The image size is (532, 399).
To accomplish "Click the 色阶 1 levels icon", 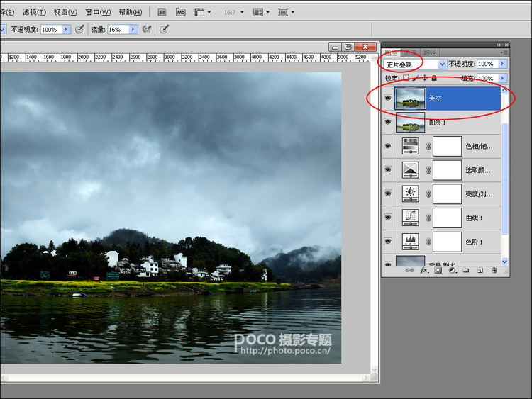I will pos(411,241).
